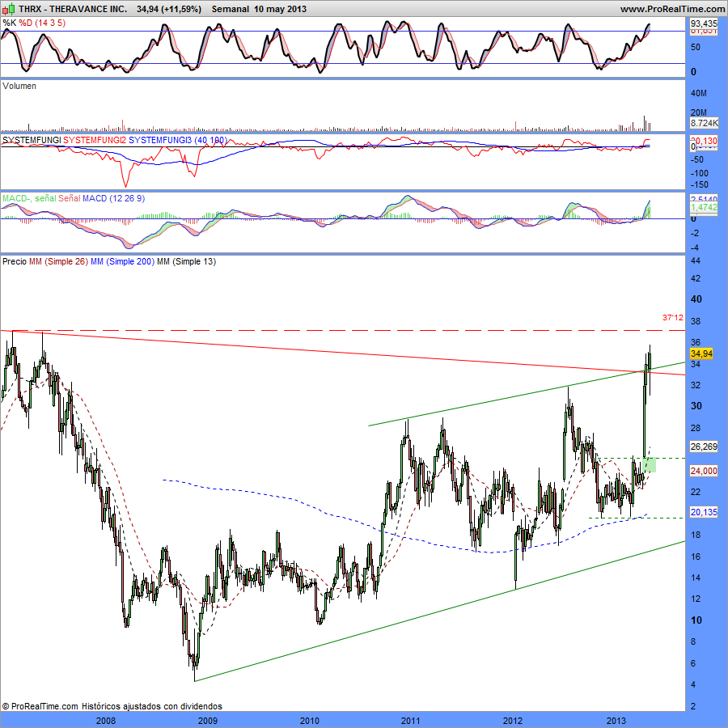
Task: Click the Semanal timeframe label
Action: [231, 9]
